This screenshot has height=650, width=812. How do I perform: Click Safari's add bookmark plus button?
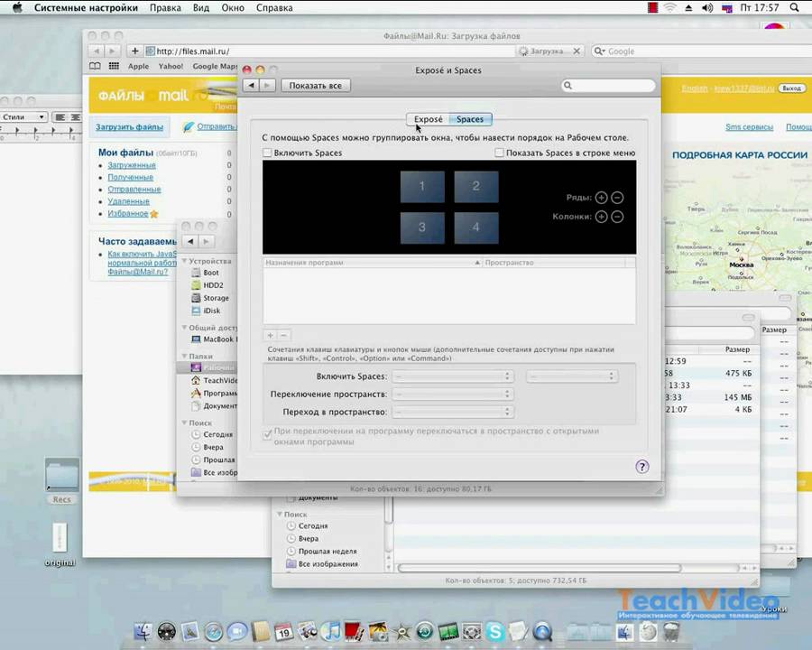coord(134,51)
